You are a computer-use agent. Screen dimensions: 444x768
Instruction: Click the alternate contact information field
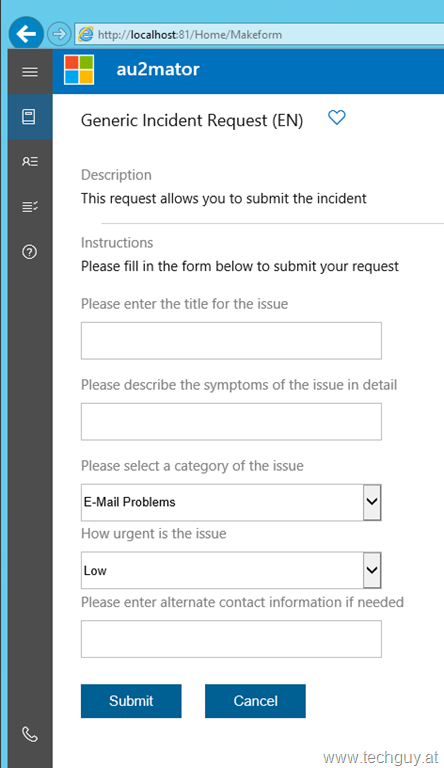point(231,639)
